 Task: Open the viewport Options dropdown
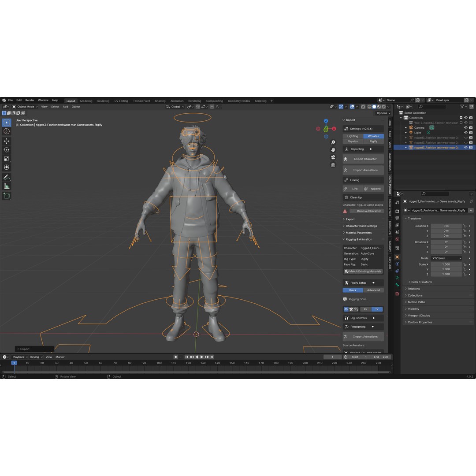click(x=383, y=113)
